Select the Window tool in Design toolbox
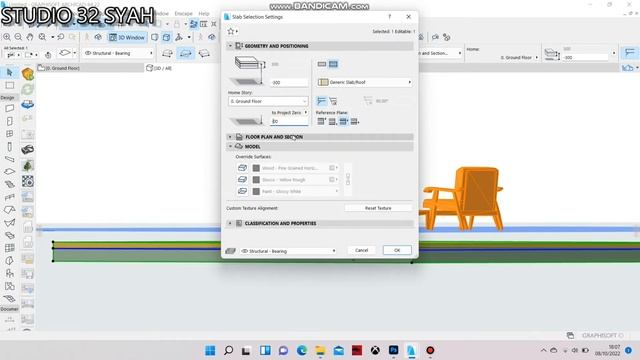The width and height of the screenshot is (640, 360). click(x=9, y=134)
